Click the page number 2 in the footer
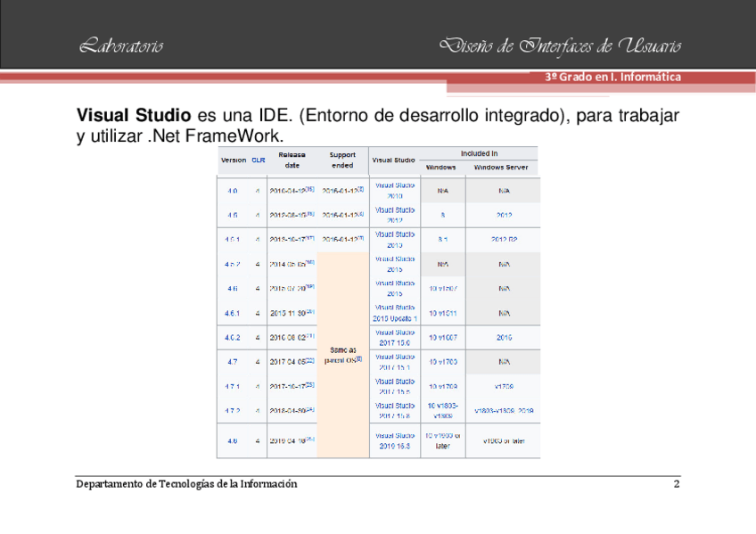Viewport: 756px width, 534px height. pyautogui.click(x=677, y=484)
